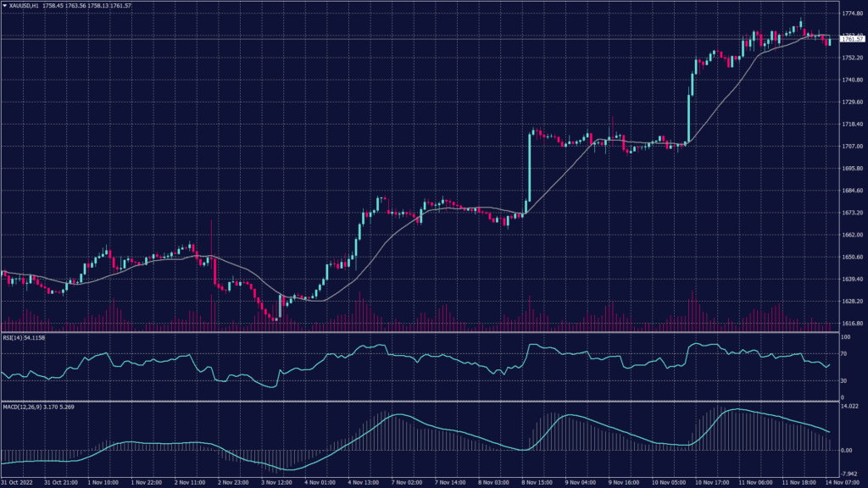Click the current price tag 1761.57
868x488 pixels.
point(852,39)
